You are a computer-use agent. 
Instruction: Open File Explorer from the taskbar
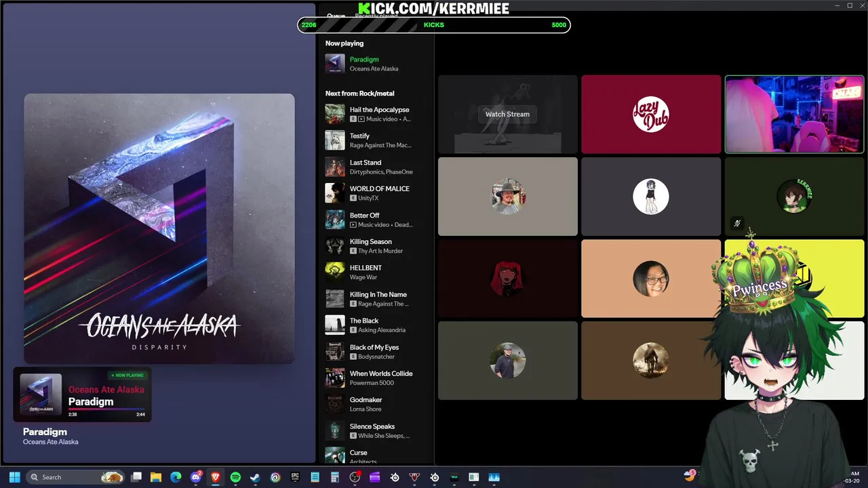(156, 477)
